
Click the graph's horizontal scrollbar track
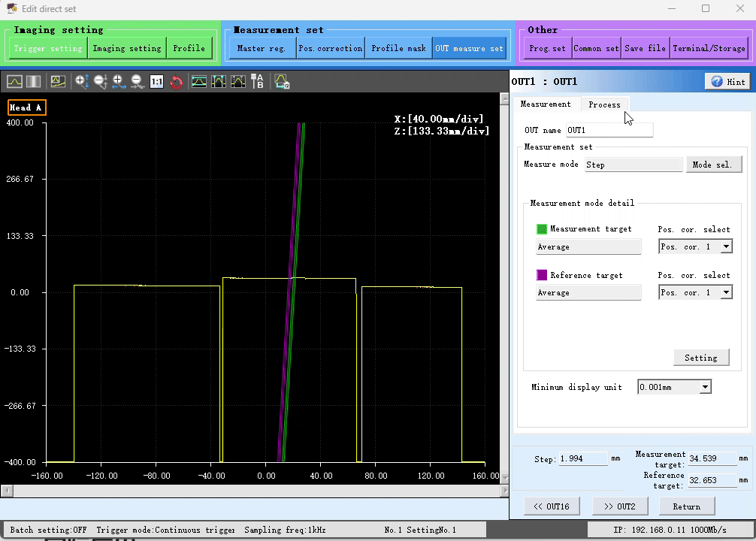click(x=256, y=491)
